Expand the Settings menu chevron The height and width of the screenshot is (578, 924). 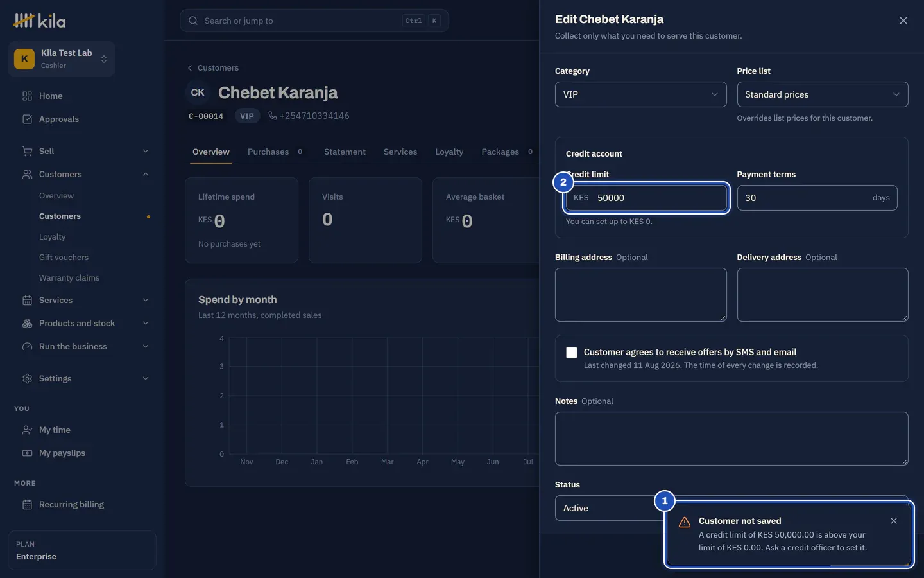click(146, 379)
